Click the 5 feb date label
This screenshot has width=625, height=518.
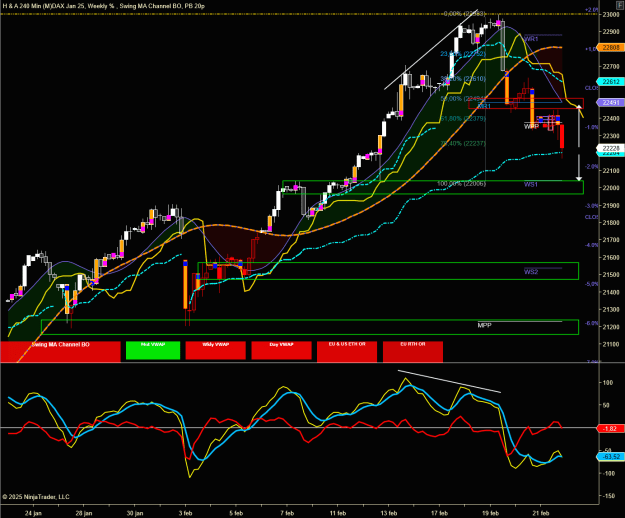point(236,513)
